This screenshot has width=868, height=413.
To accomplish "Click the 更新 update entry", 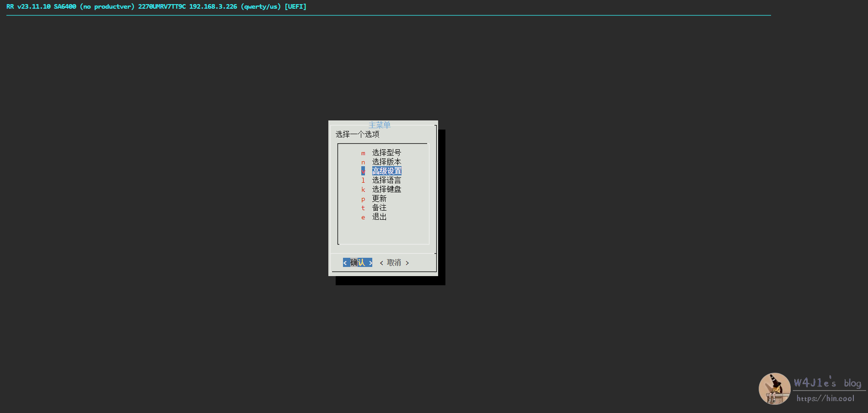I will (x=379, y=198).
